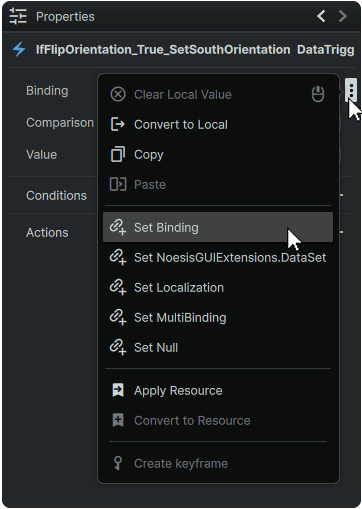Screen dimensions: 362x509
Task: Click the Conditions section label
Action: tap(56, 195)
